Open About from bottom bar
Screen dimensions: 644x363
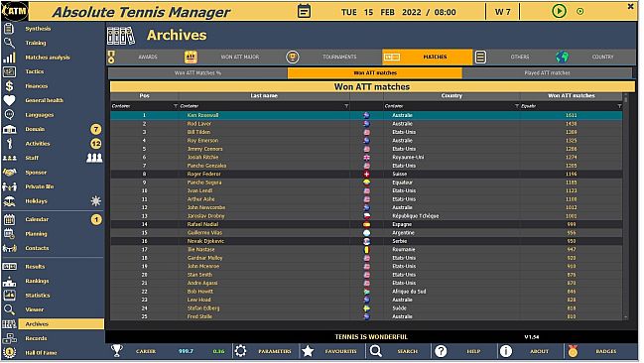point(530,351)
